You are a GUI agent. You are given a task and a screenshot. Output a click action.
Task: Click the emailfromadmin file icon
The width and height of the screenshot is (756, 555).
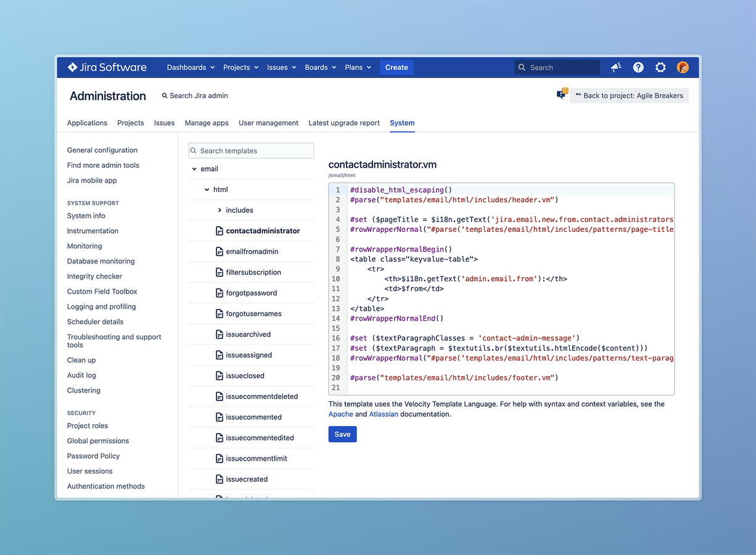[x=220, y=252]
